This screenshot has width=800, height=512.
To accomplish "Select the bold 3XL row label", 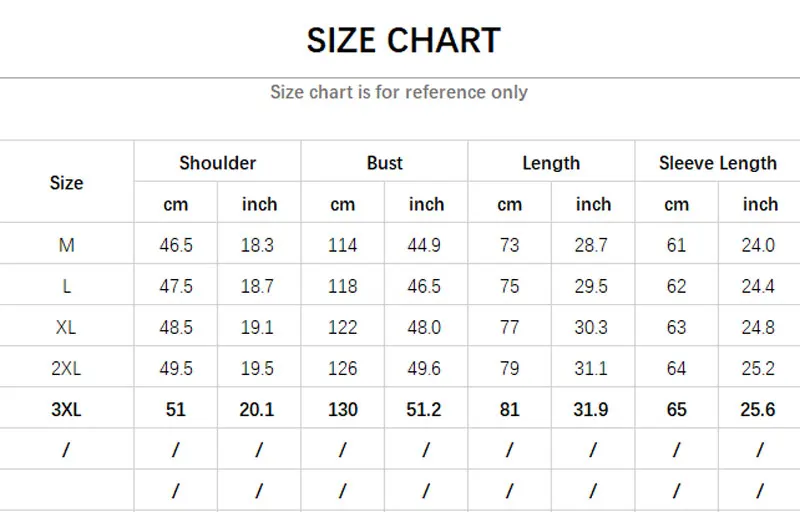I will [x=66, y=409].
